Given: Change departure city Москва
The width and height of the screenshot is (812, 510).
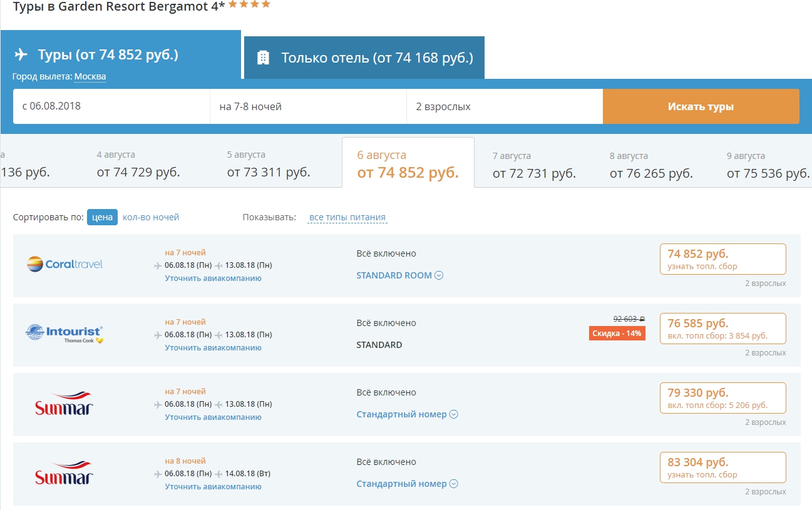Looking at the screenshot, I should click(90, 77).
